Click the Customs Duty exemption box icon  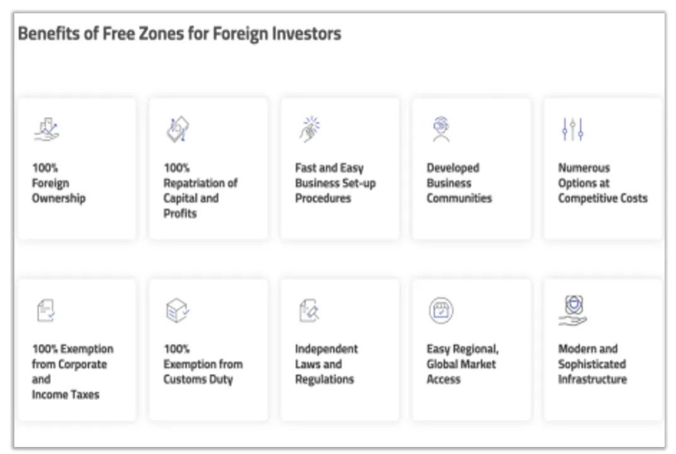(x=177, y=311)
